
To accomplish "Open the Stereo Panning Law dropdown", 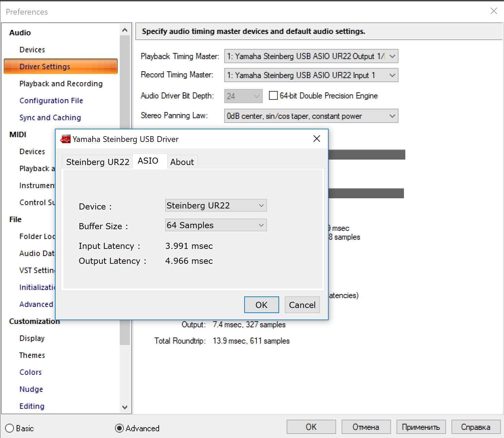I will coord(311,116).
